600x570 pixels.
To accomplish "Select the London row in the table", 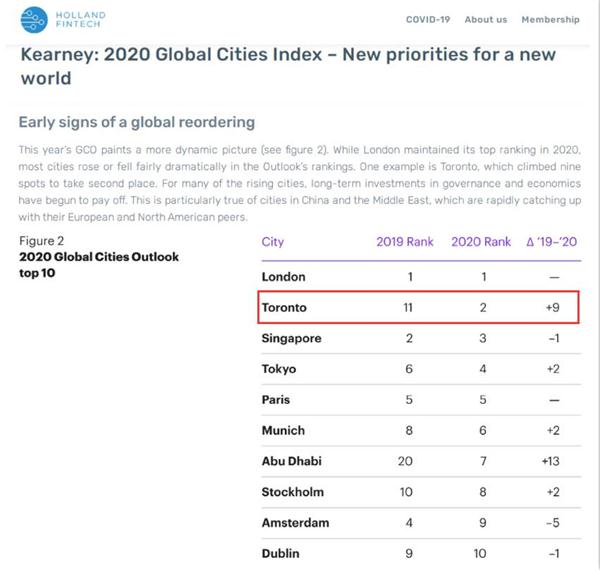I will [283, 277].
